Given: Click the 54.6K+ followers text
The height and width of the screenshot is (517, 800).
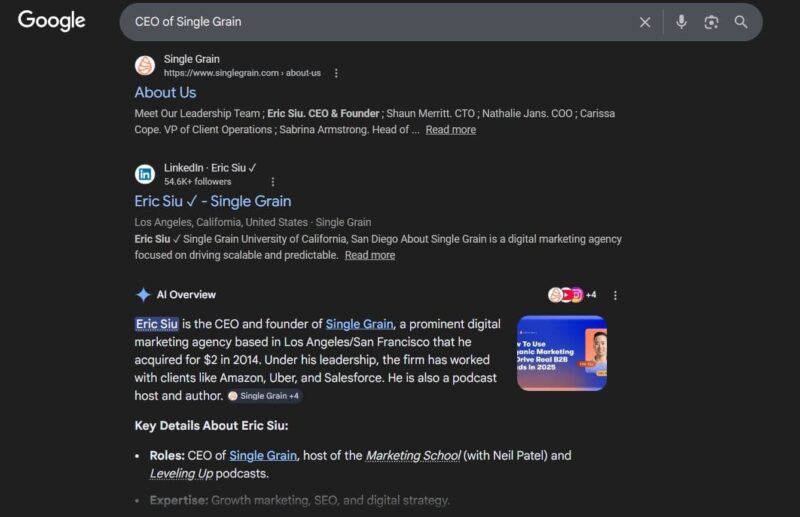Looking at the screenshot, I should [197, 182].
